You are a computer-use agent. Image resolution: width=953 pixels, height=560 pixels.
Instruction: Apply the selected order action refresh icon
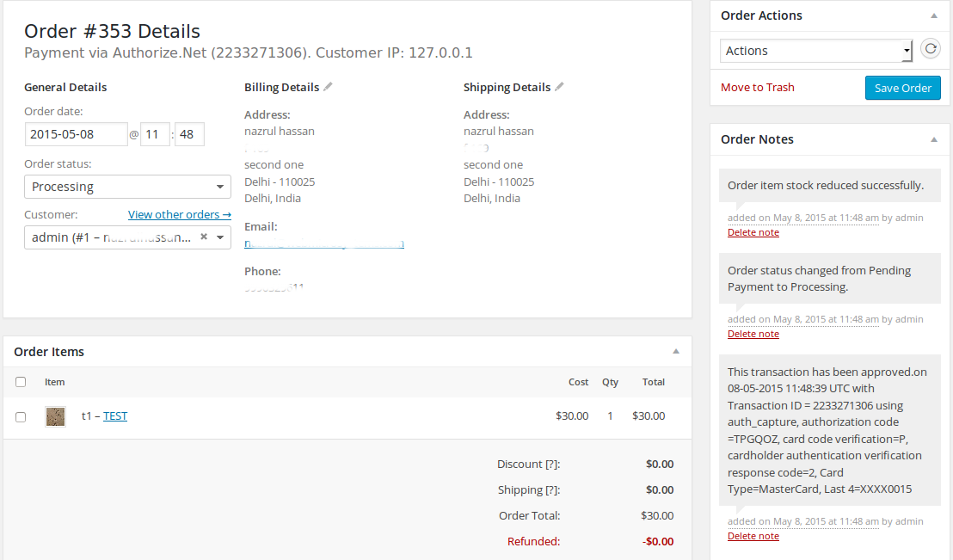[x=931, y=49]
